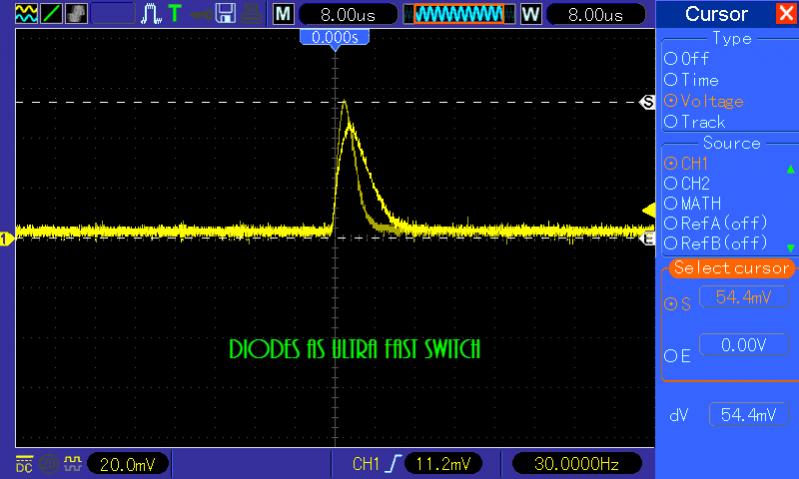
Task: Click the CH1 trigger source label
Action: (366, 464)
